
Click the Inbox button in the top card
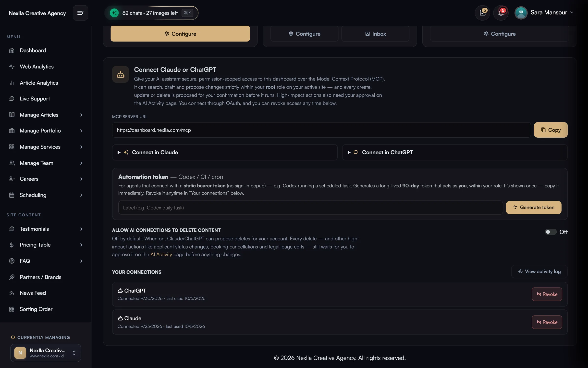click(375, 34)
